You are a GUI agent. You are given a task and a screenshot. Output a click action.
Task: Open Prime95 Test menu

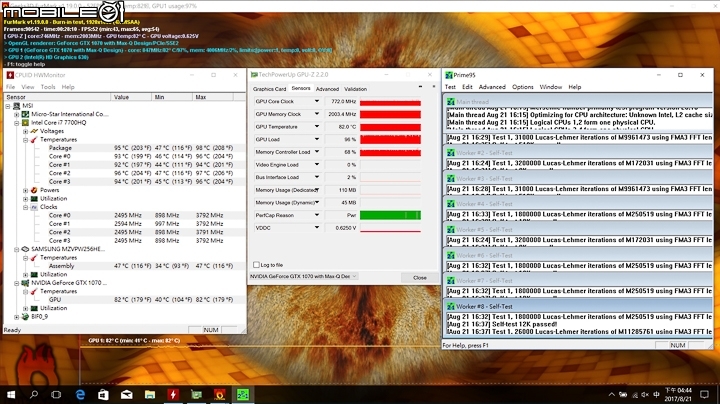click(450, 87)
